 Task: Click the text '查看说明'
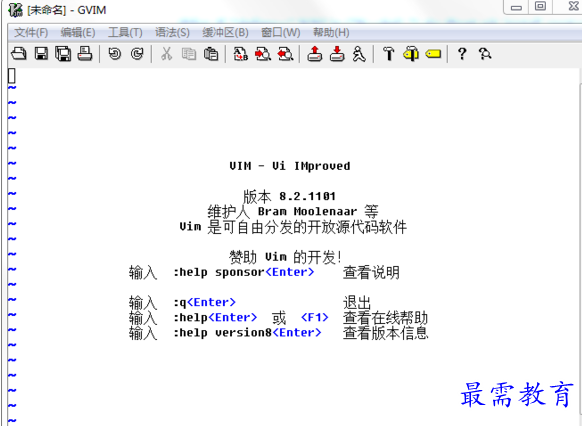pos(371,272)
